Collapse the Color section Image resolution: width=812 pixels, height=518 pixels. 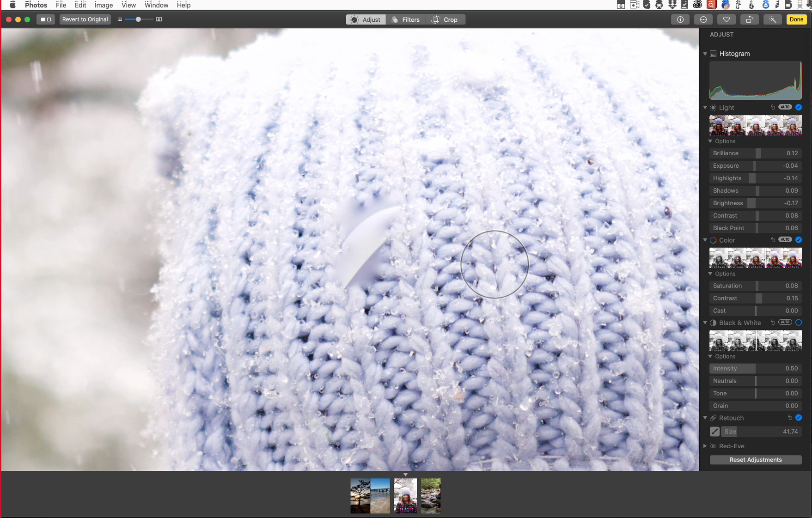(x=705, y=240)
